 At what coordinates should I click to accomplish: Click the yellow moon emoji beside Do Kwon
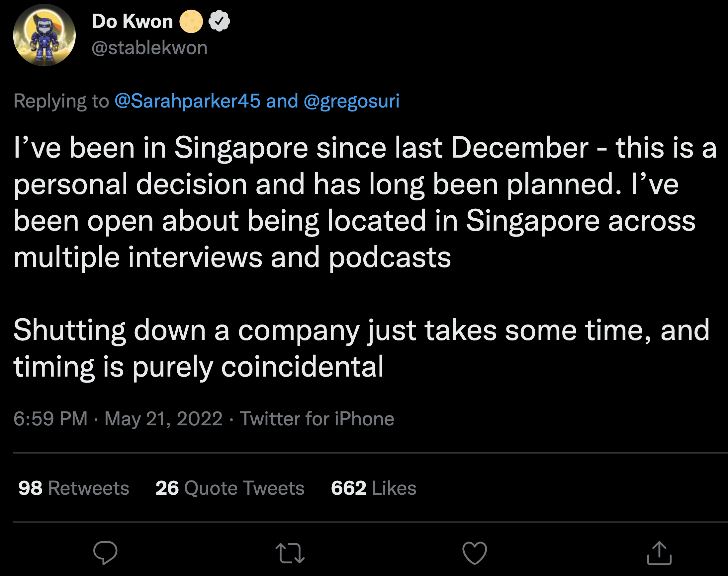point(191,21)
